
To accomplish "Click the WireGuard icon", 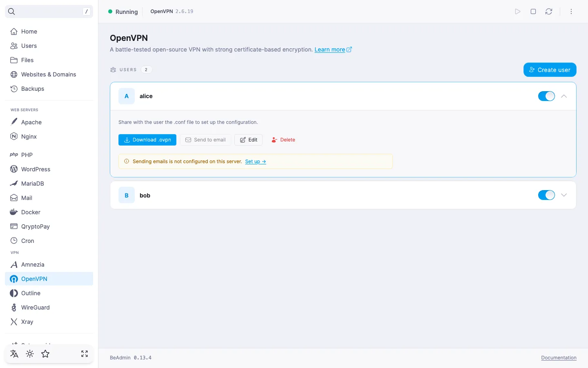I will coord(14,307).
